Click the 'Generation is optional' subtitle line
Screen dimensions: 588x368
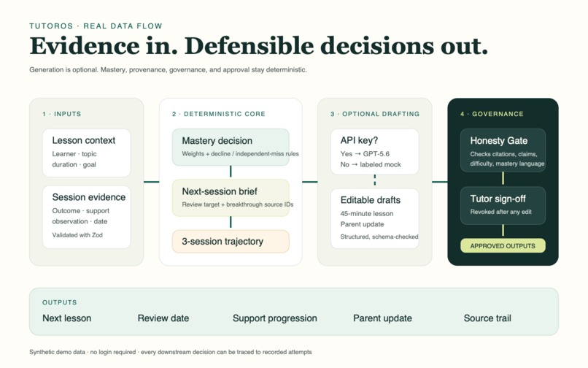[x=168, y=70]
